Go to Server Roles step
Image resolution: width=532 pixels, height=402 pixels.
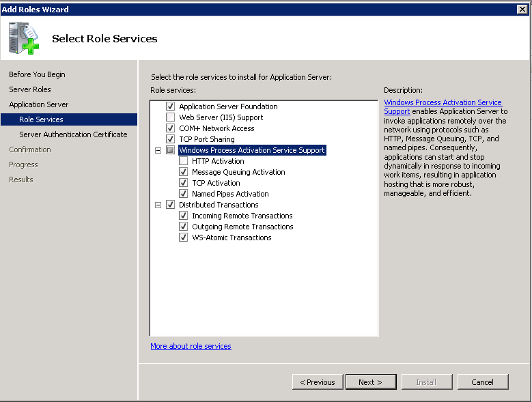tap(30, 89)
